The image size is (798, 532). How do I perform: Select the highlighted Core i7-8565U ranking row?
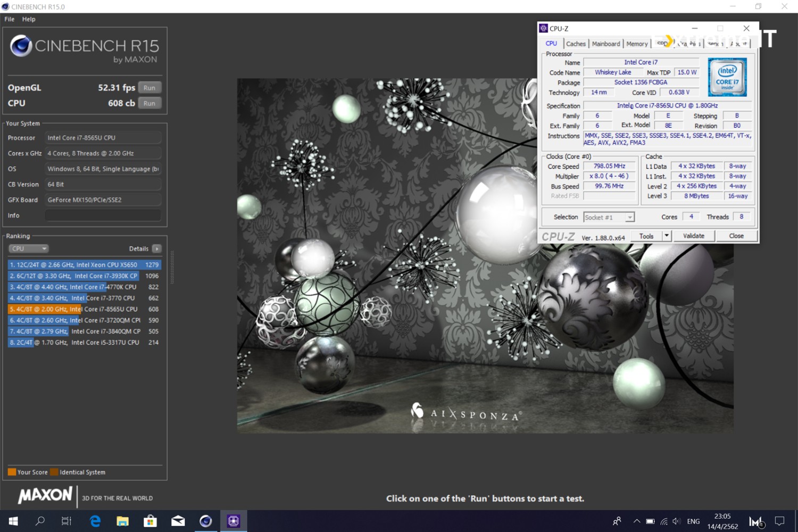pyautogui.click(x=84, y=309)
